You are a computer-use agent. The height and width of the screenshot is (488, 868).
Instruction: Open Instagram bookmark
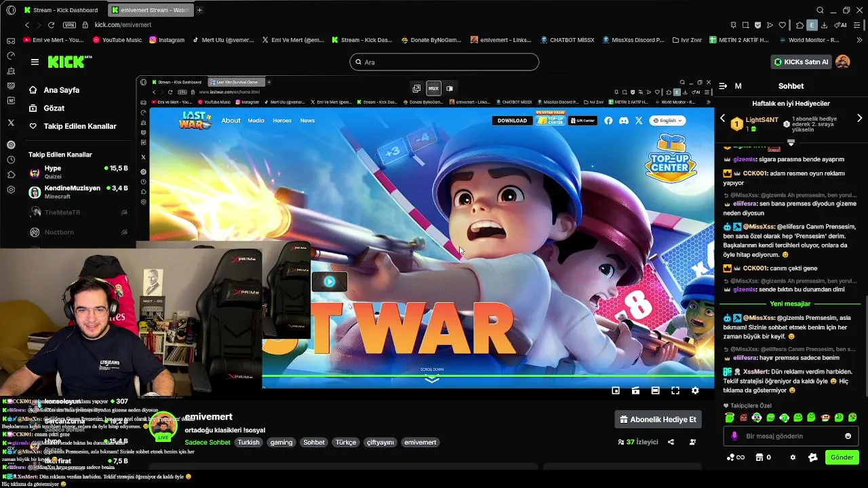pos(167,40)
